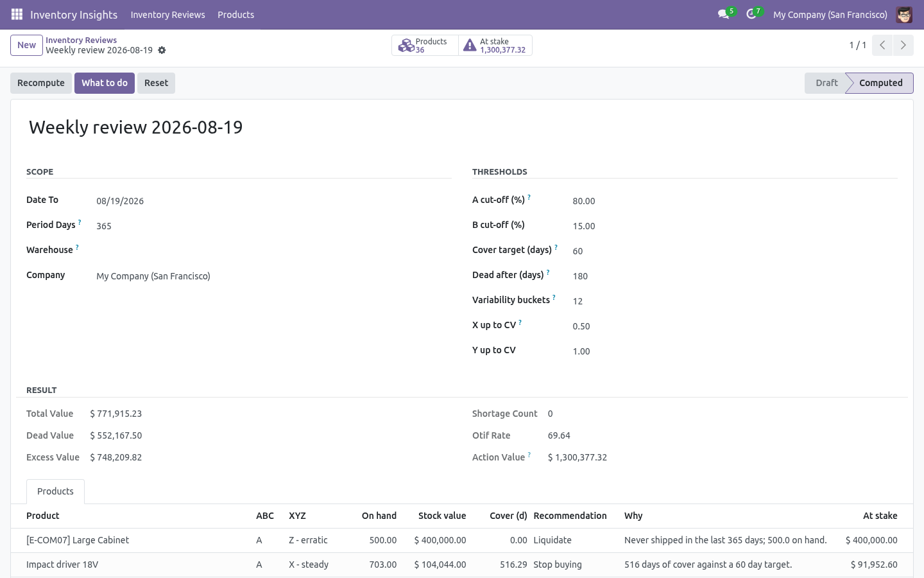Open the At stake stat button
924x578 pixels.
tap(495, 45)
